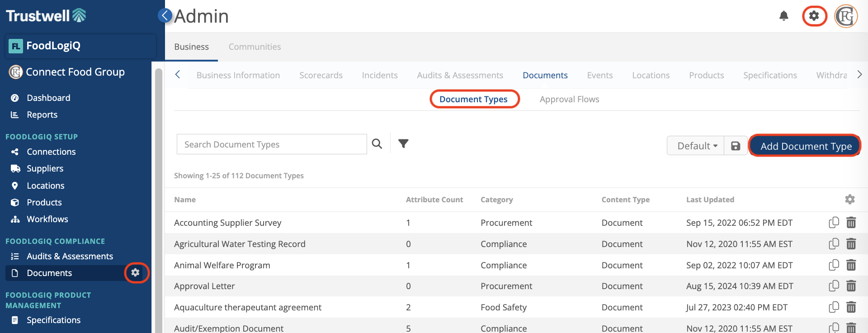Open Suppliers in the sidebar
This screenshot has width=868, height=333.
coord(45,169)
